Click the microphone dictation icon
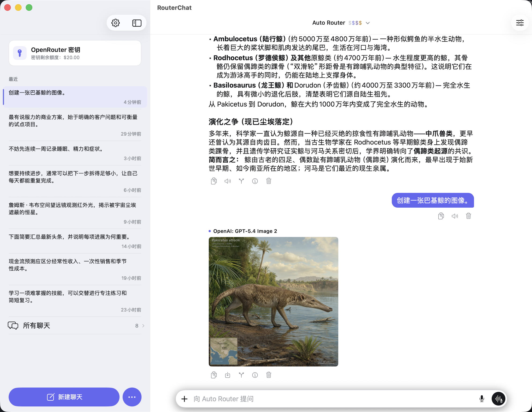Screen dimensions: 532x412 coord(482,399)
